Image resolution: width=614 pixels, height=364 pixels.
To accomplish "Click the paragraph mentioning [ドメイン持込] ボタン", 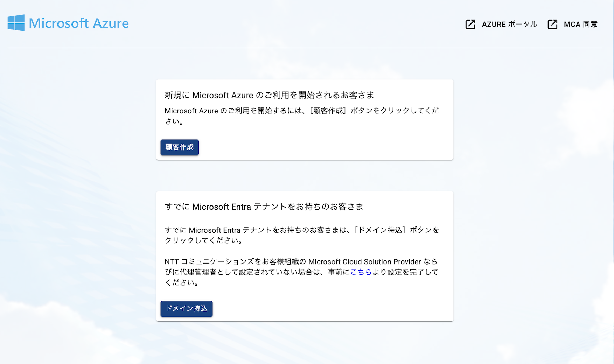I will tap(302, 235).
